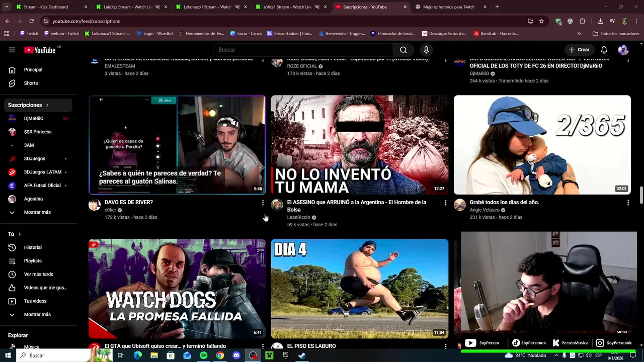Unmute the LaloXzz Stream tab
Screen dimensions: 644x362
(x=157, y=7)
